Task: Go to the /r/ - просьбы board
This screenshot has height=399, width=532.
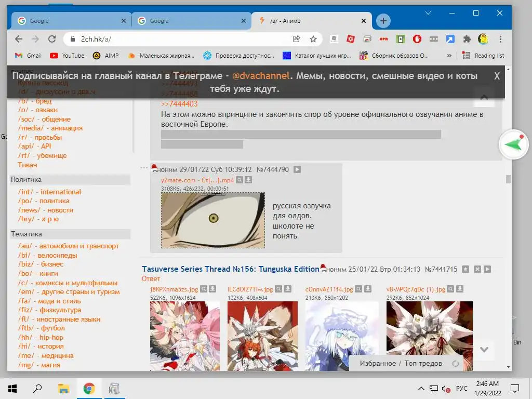Action: click(x=40, y=137)
